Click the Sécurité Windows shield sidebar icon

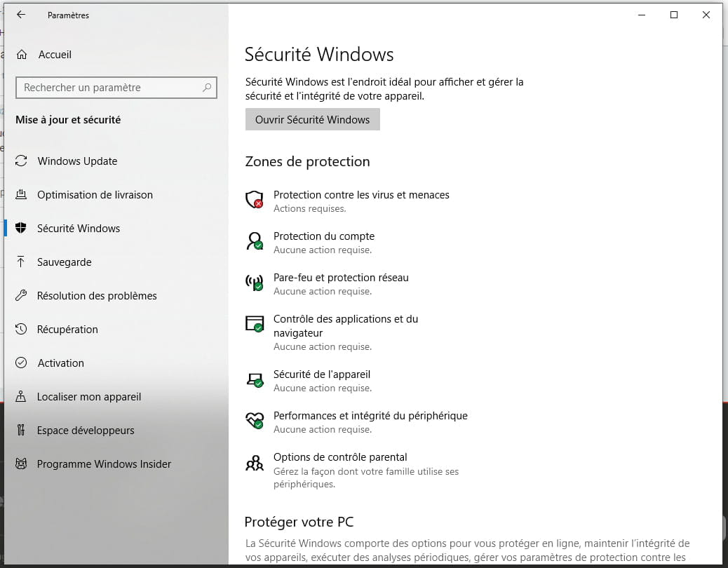click(x=21, y=228)
